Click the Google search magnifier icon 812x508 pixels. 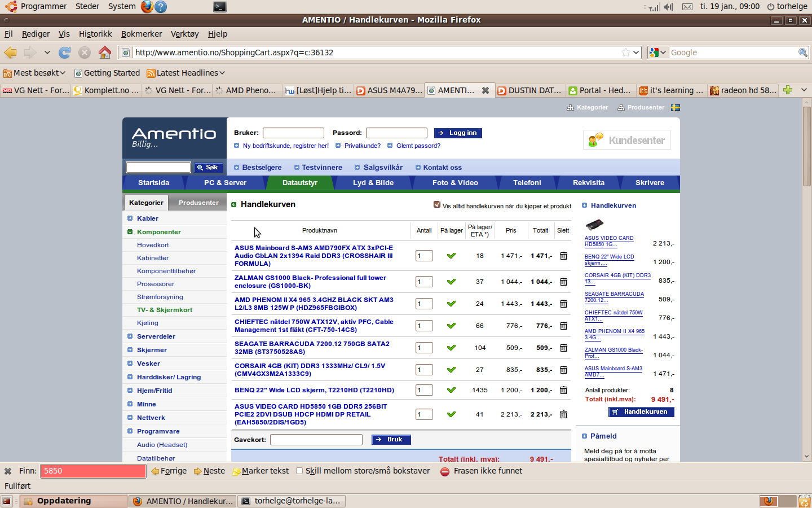(803, 52)
